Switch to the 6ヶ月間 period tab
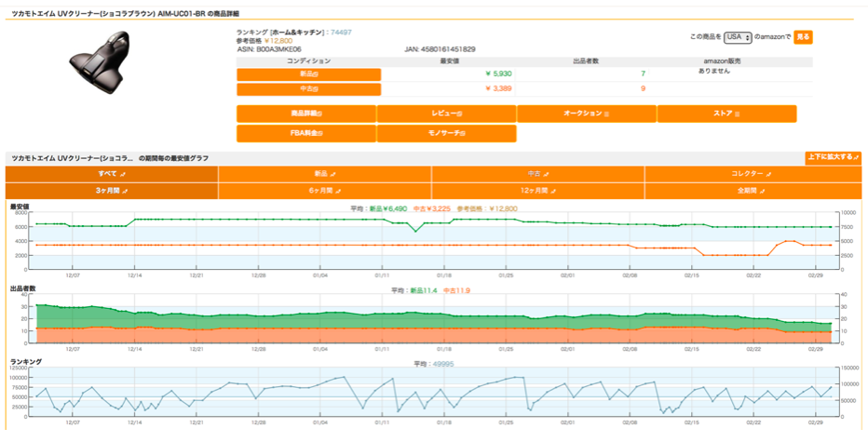 (325, 191)
